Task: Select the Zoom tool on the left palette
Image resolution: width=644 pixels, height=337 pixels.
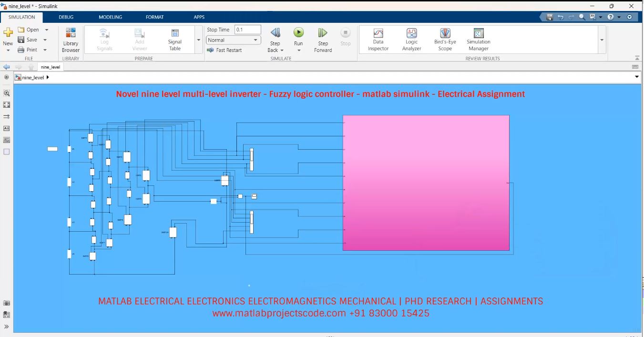Action: [x=7, y=93]
